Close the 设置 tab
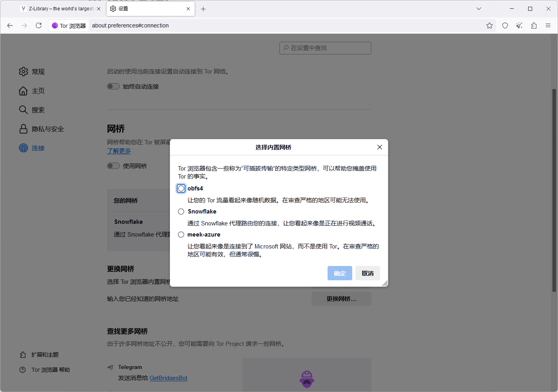558x392 pixels. tap(188, 9)
